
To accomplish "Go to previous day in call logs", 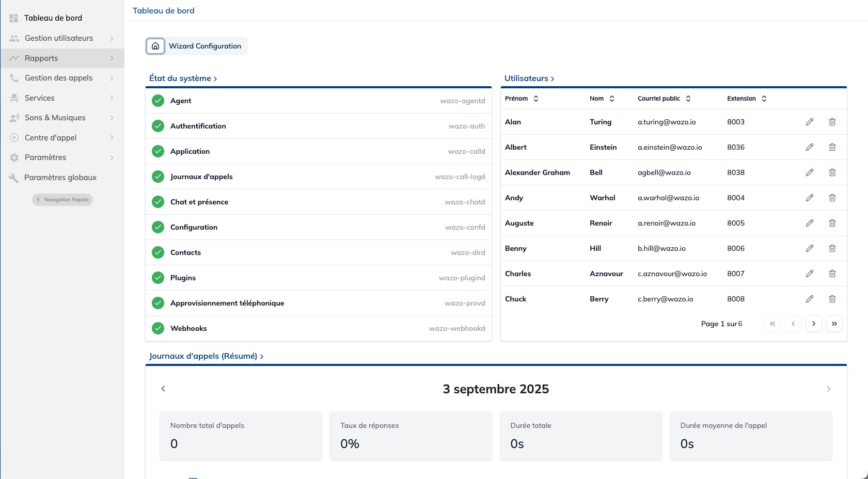I will pos(163,389).
